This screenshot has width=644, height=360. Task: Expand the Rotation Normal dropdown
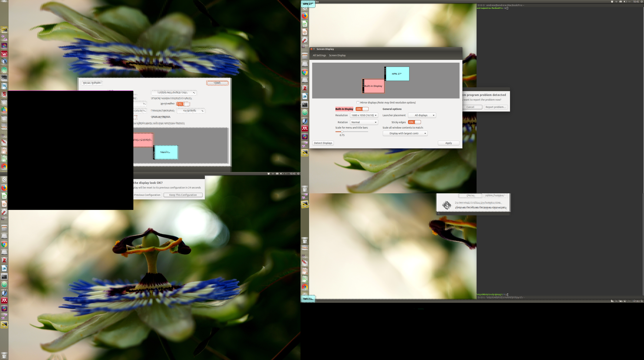(x=364, y=122)
